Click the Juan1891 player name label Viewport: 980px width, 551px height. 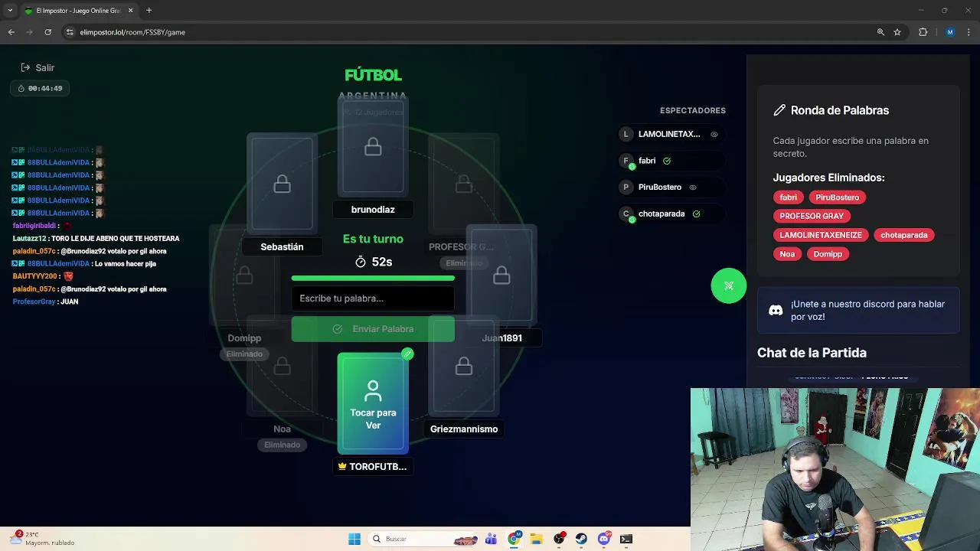[x=501, y=338]
